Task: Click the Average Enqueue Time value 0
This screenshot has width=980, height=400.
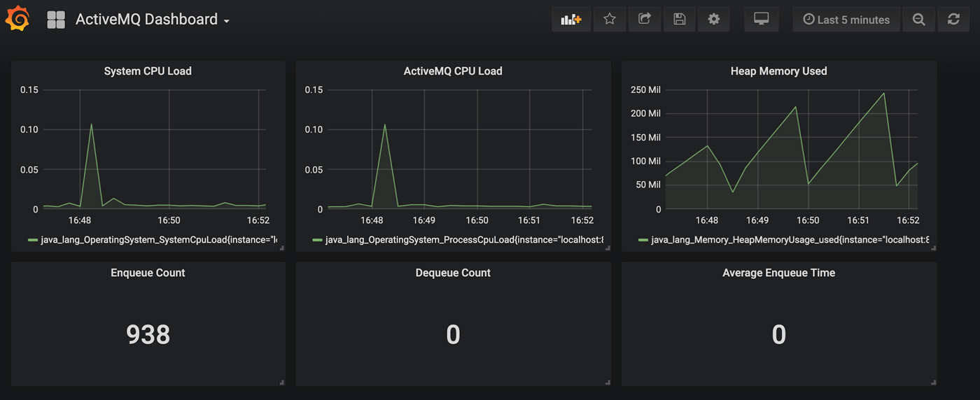Action: [778, 335]
